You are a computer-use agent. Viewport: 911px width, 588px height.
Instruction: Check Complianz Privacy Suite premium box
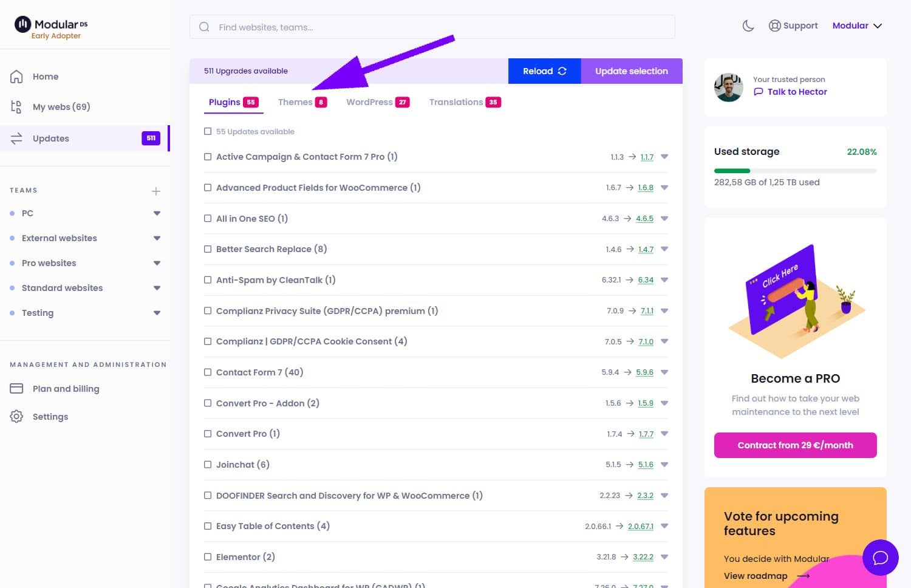click(208, 310)
